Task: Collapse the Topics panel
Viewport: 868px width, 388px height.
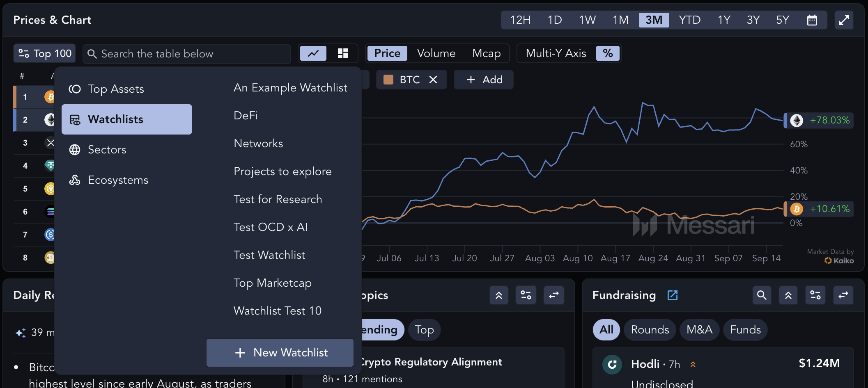Action: click(499, 295)
